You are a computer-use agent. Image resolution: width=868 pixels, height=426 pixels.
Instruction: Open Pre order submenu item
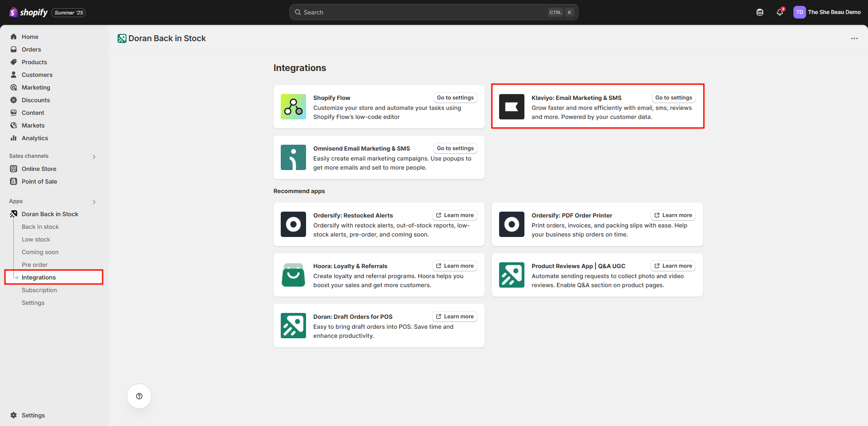35,265
